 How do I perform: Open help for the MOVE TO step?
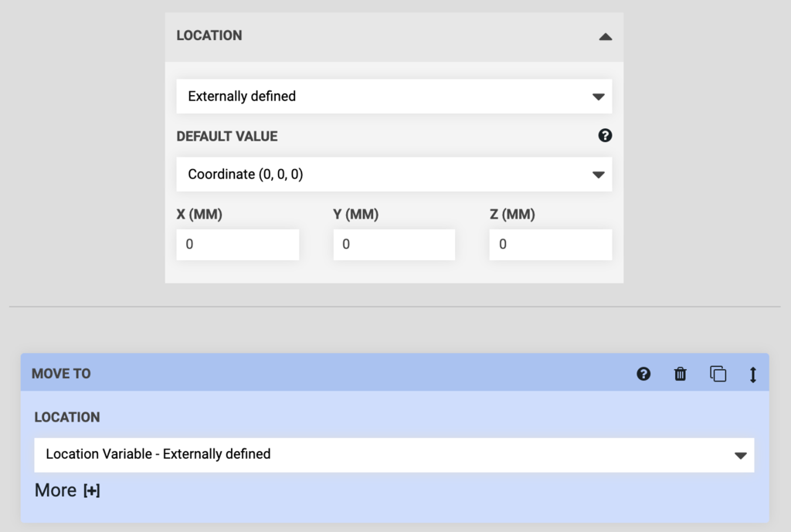(x=643, y=374)
